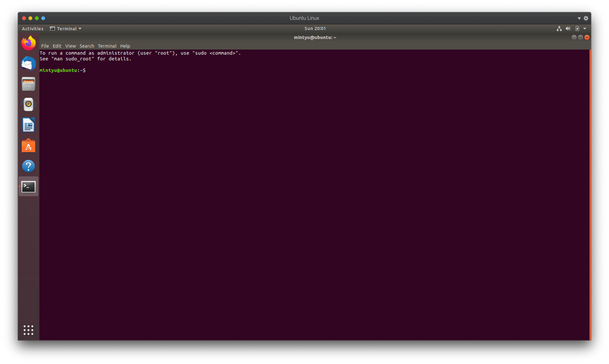The height and width of the screenshot is (364, 609).
Task: Click the volume speaker icon
Action: 568,29
